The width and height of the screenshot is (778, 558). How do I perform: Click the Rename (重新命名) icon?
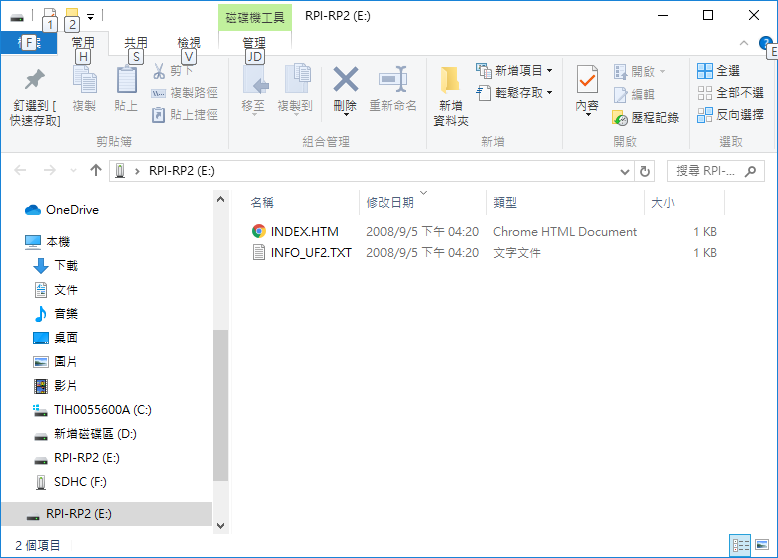click(x=393, y=79)
